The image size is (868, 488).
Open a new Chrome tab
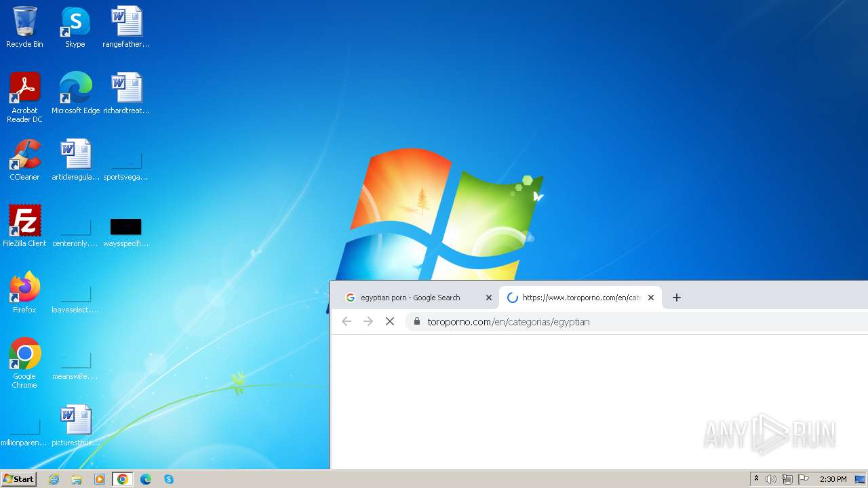[x=676, y=298]
